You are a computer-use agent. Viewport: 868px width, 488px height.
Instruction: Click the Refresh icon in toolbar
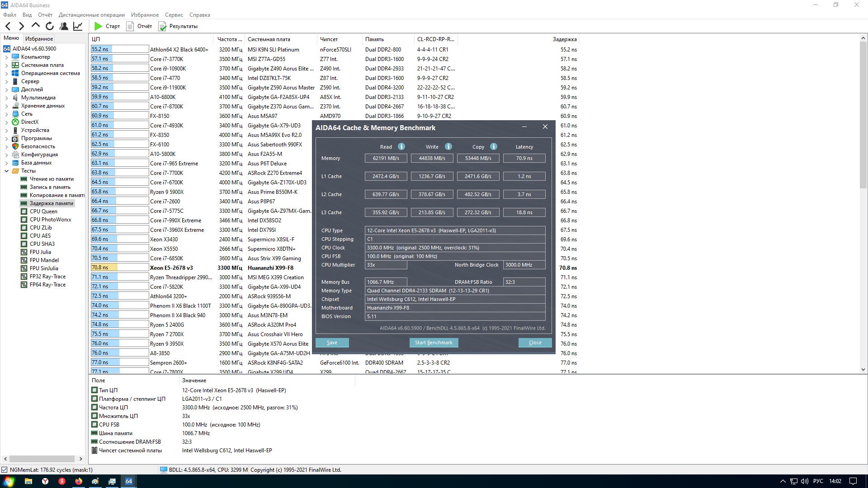50,26
